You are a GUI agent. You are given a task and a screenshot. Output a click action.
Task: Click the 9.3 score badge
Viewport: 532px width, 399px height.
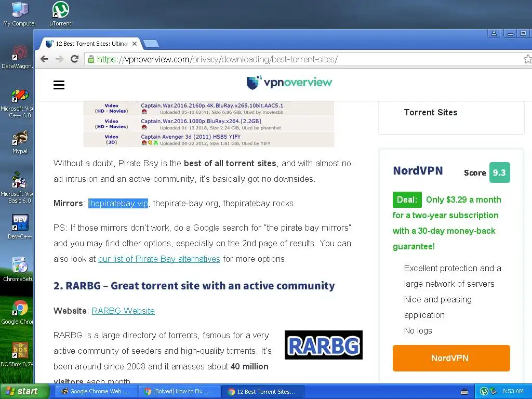(x=499, y=172)
